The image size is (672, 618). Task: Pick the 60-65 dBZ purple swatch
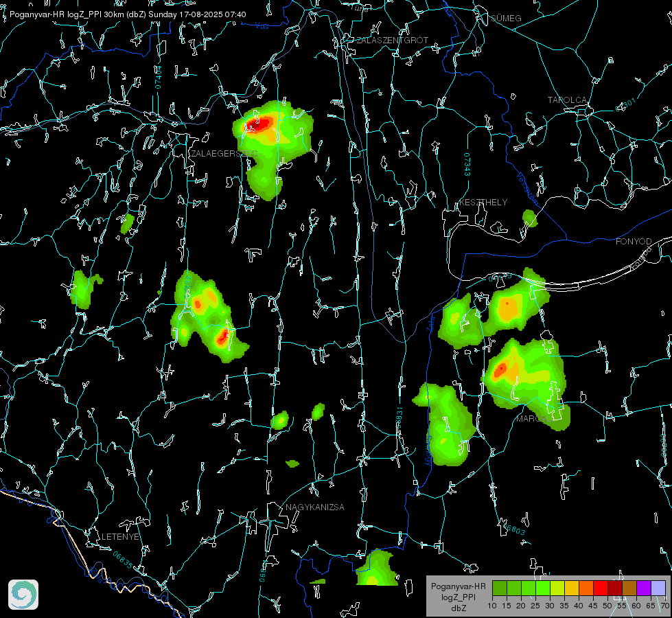click(x=644, y=588)
